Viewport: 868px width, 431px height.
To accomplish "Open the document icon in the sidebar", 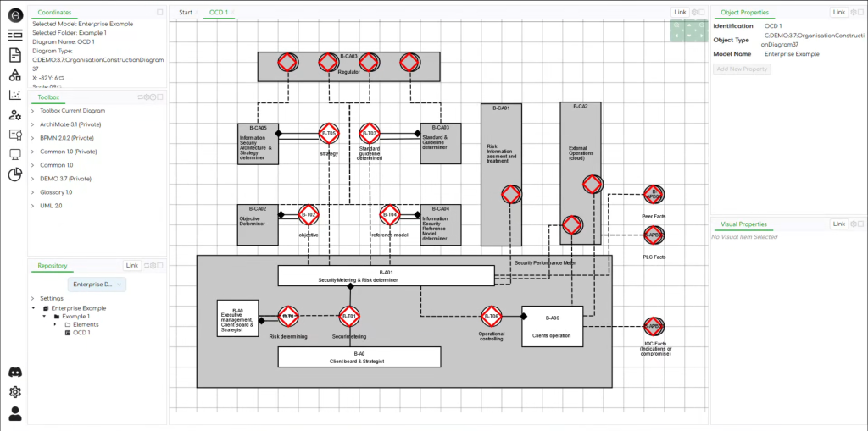I will coord(14,55).
